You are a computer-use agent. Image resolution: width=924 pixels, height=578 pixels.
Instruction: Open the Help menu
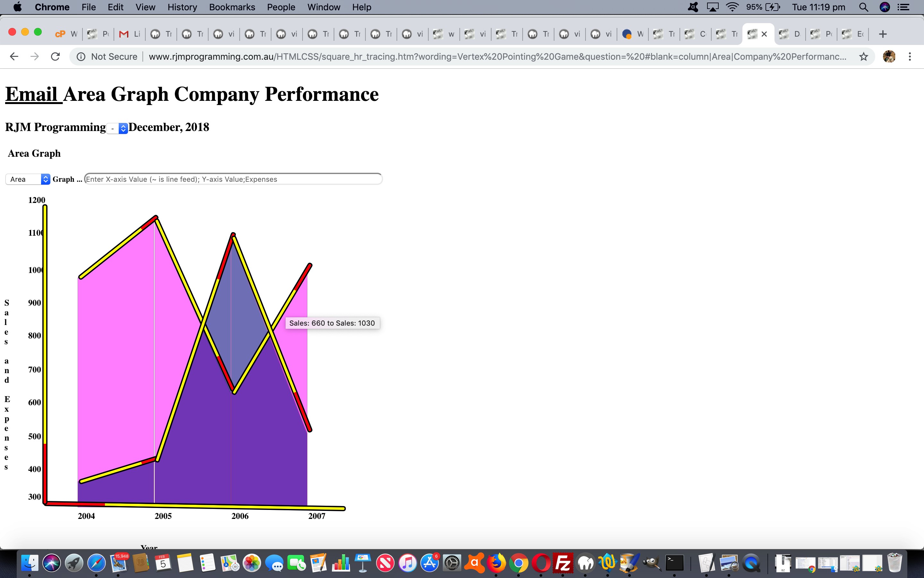[361, 7]
